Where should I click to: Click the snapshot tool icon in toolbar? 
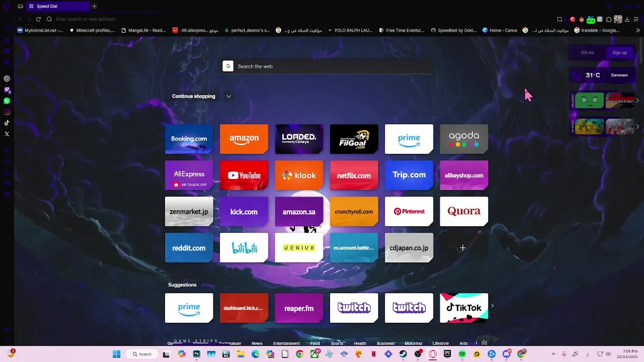[559, 19]
